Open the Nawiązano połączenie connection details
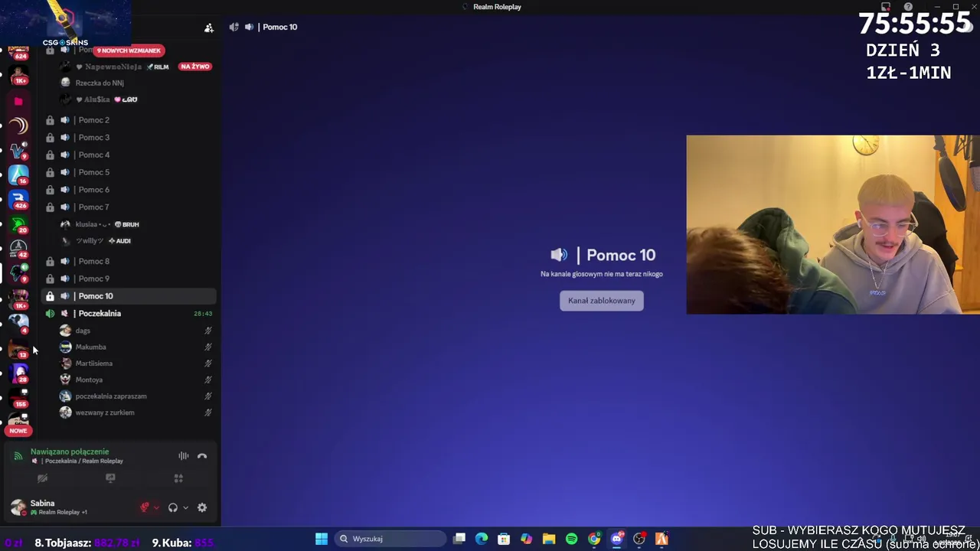980x551 pixels. click(70, 452)
